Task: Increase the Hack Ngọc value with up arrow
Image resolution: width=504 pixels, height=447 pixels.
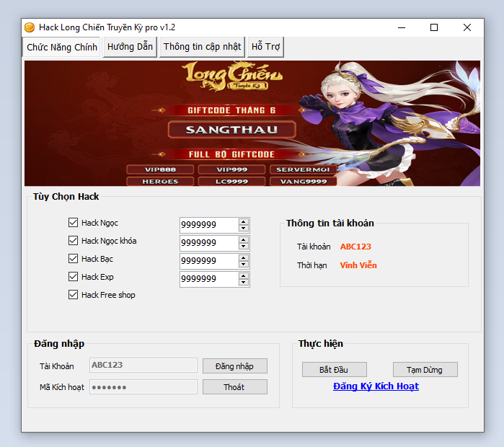Action: pos(244,222)
